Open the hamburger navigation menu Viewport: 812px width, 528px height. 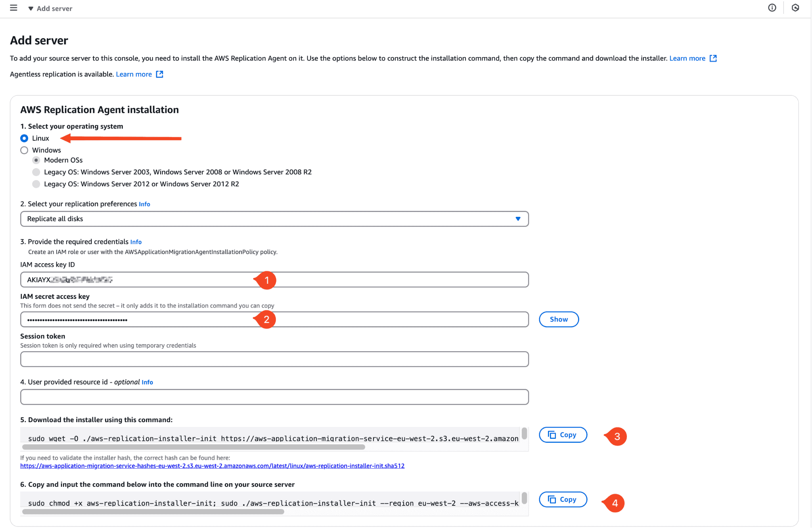click(x=13, y=8)
